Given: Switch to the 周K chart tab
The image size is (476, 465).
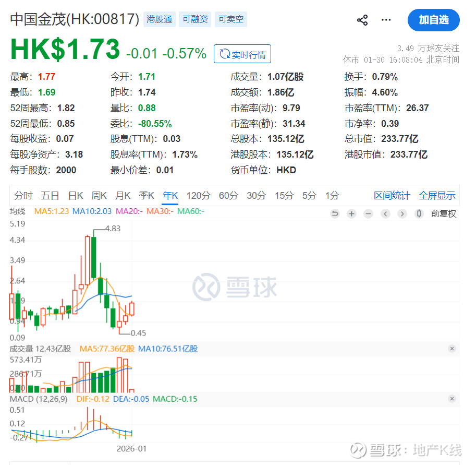Looking at the screenshot, I should 99,195.
